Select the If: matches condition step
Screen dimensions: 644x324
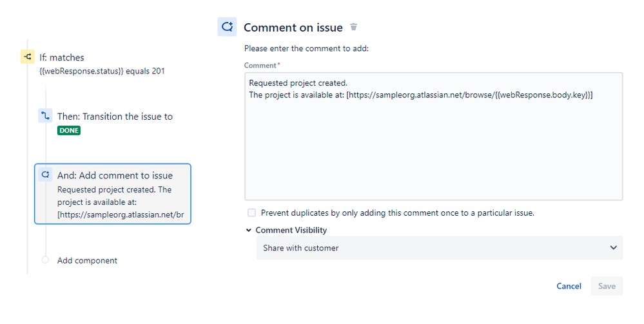pos(62,57)
